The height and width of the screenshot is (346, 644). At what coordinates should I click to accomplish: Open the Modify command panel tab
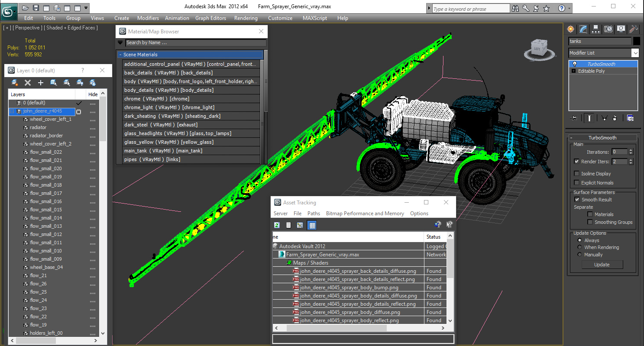pos(583,29)
